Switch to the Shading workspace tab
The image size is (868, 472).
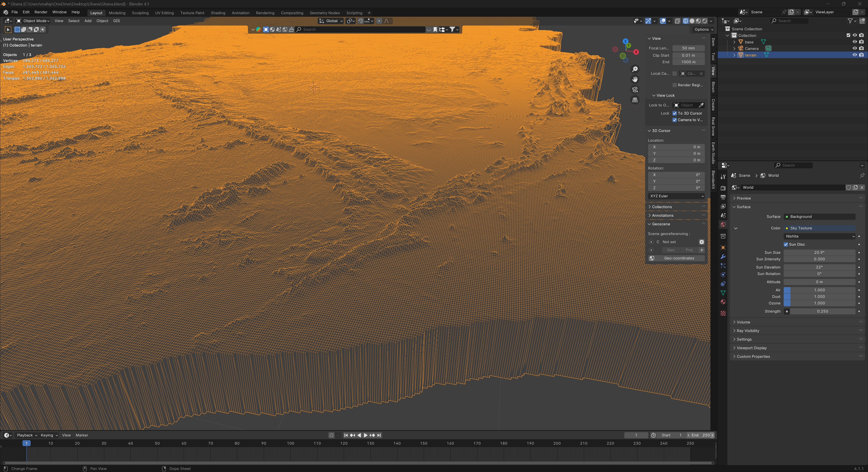tap(218, 13)
